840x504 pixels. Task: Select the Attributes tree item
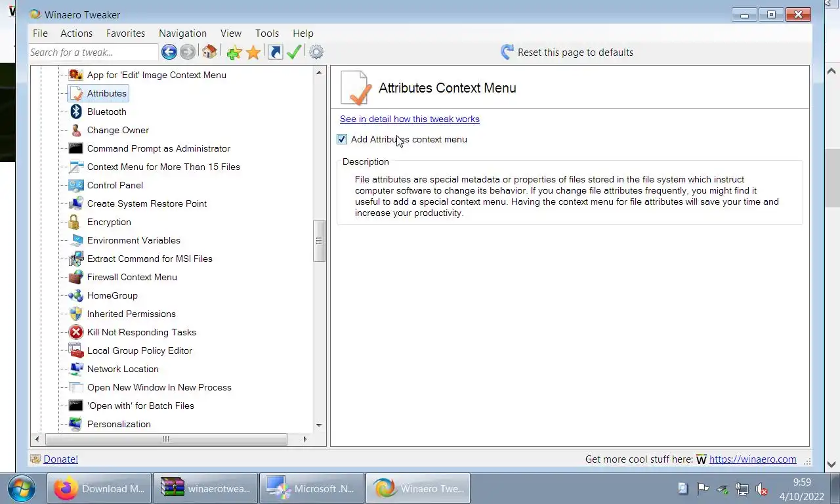tap(106, 93)
